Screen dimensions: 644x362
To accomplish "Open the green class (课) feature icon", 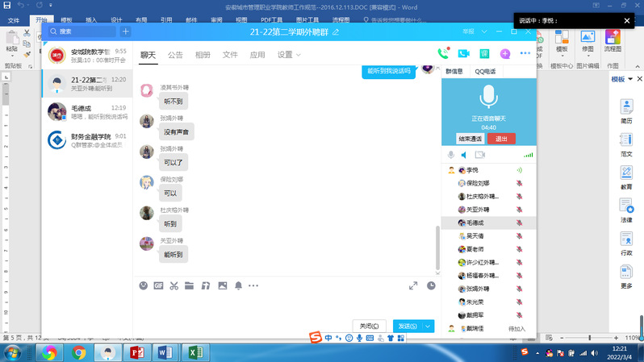I will [x=484, y=53].
